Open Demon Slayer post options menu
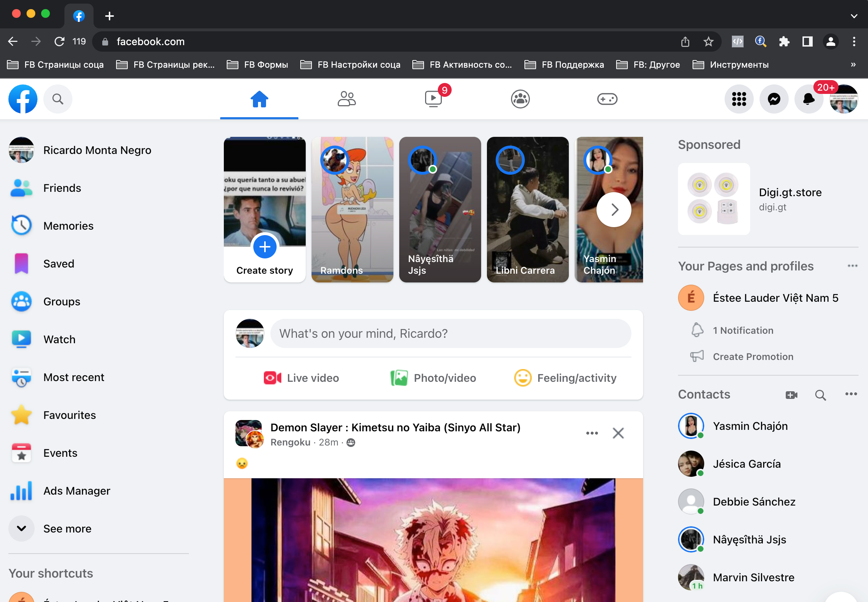The width and height of the screenshot is (868, 602). point(592,433)
